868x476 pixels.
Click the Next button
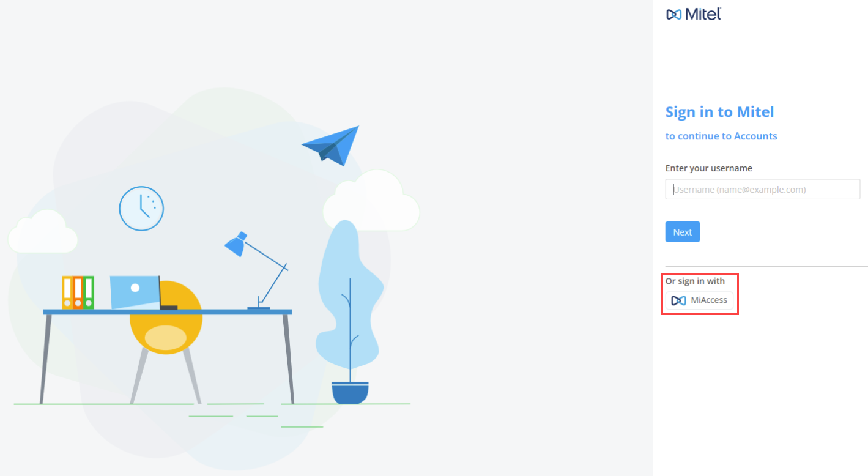(x=683, y=232)
